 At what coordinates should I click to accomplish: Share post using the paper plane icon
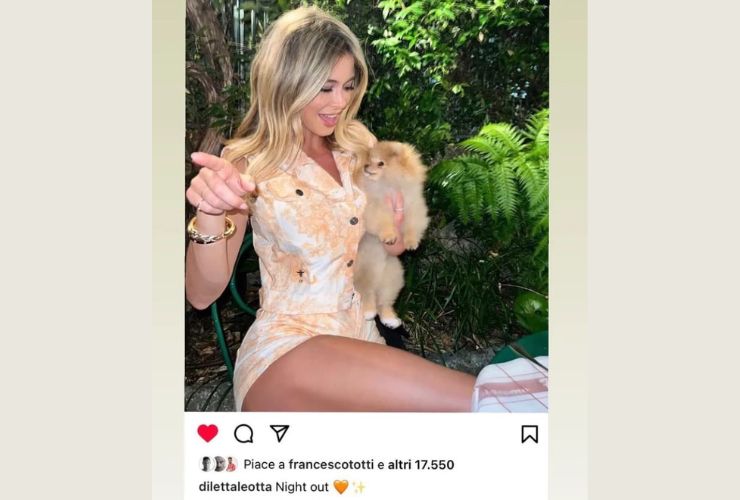click(x=279, y=433)
